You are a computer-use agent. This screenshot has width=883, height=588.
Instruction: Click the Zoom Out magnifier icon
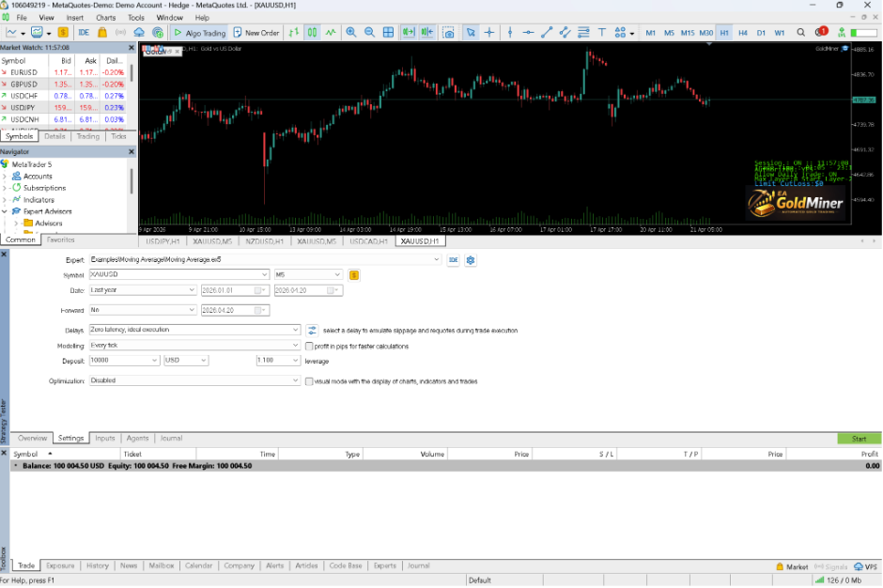point(369,33)
